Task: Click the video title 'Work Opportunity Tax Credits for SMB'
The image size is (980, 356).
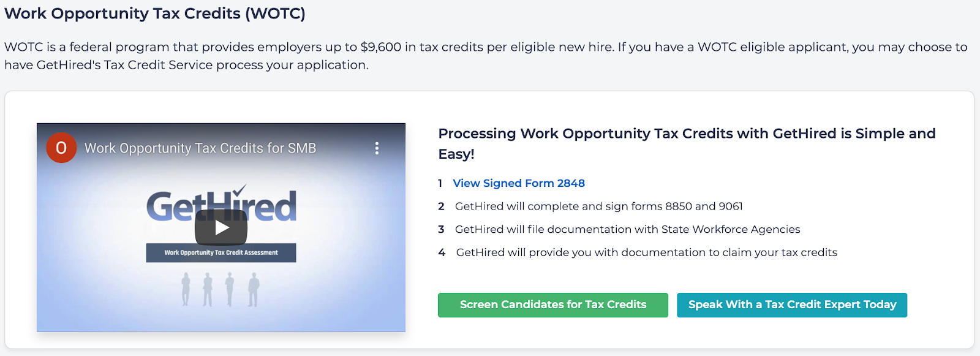Action: click(200, 148)
